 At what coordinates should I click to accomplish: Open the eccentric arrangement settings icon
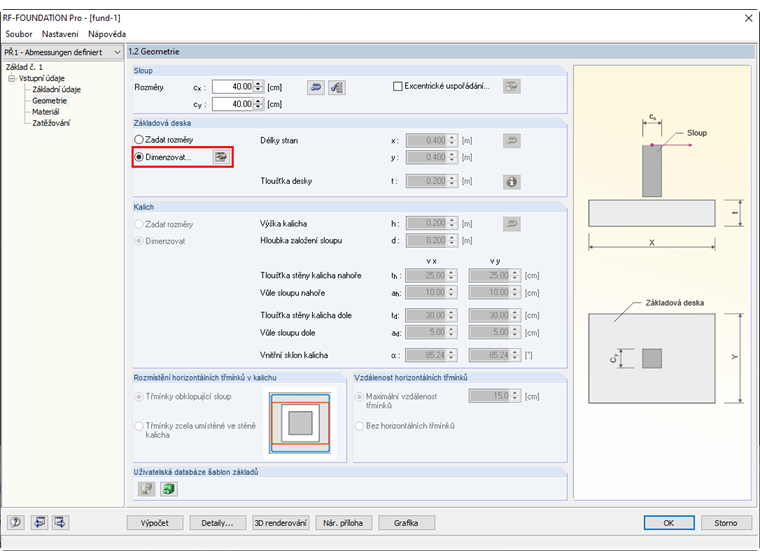tap(511, 87)
